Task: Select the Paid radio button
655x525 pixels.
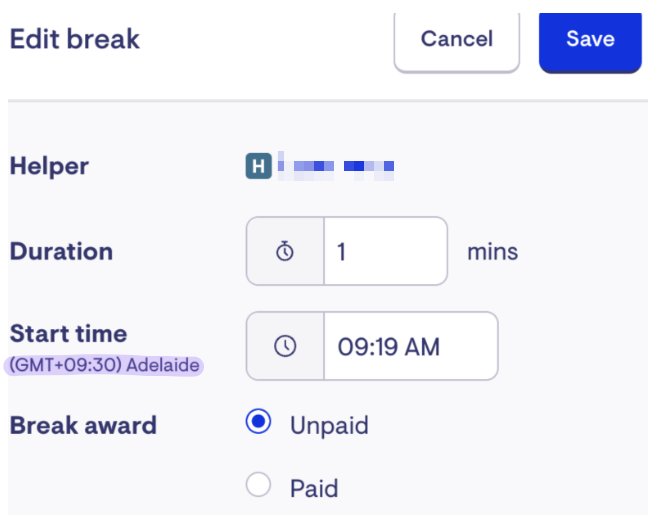Action: click(x=258, y=486)
